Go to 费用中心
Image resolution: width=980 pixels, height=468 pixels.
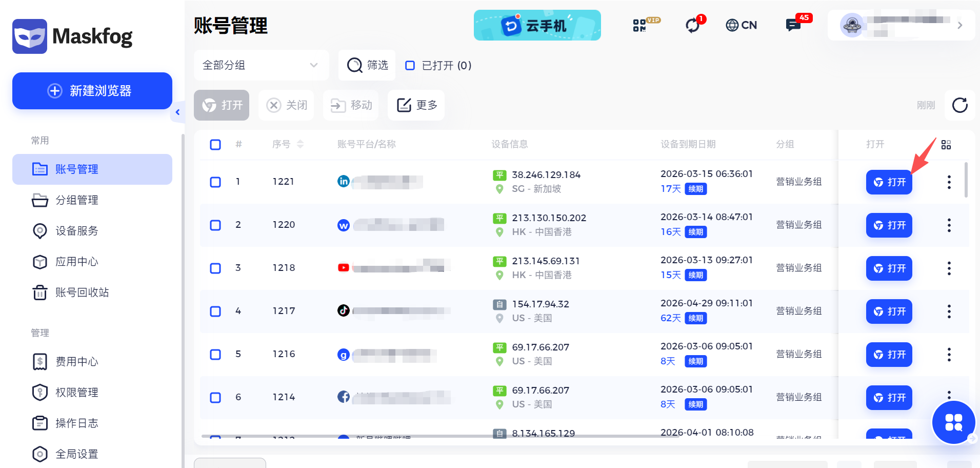pos(92,362)
